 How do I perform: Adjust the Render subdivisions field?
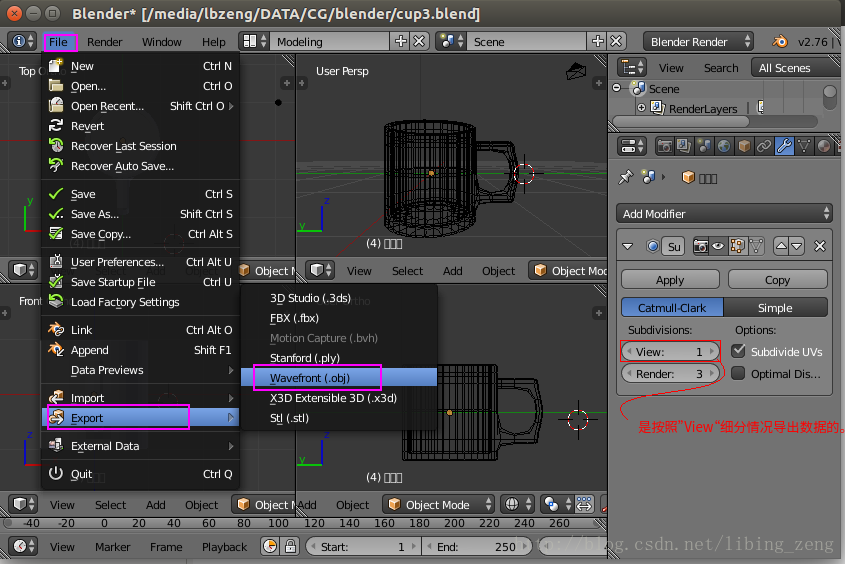point(670,374)
